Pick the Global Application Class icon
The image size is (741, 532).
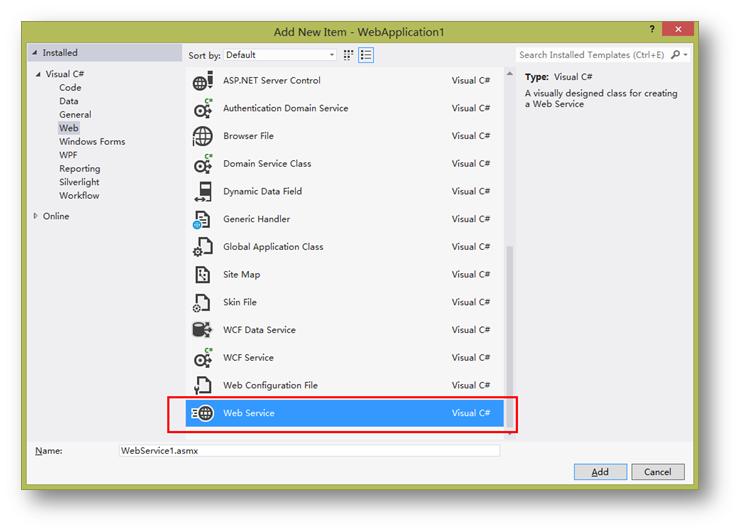pyautogui.click(x=202, y=247)
